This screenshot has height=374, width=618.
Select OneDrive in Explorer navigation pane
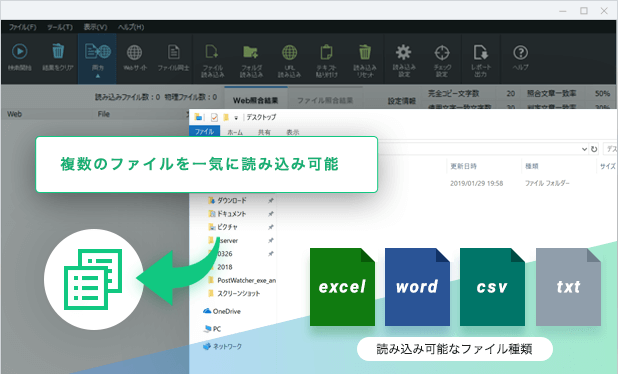[x=222, y=311]
